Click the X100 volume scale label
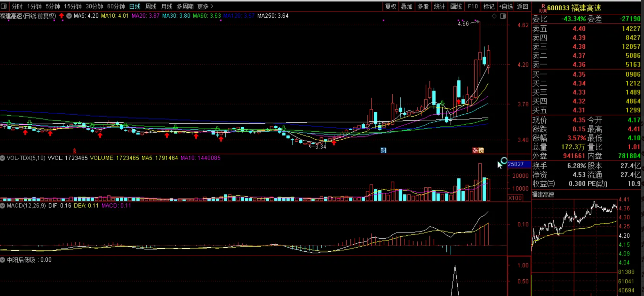The image size is (644, 296). point(515,198)
